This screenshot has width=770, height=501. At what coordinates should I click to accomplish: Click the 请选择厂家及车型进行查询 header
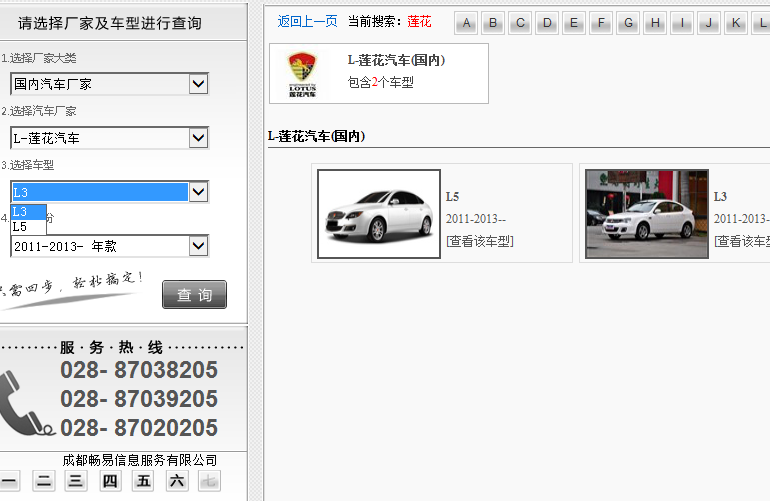pos(110,23)
